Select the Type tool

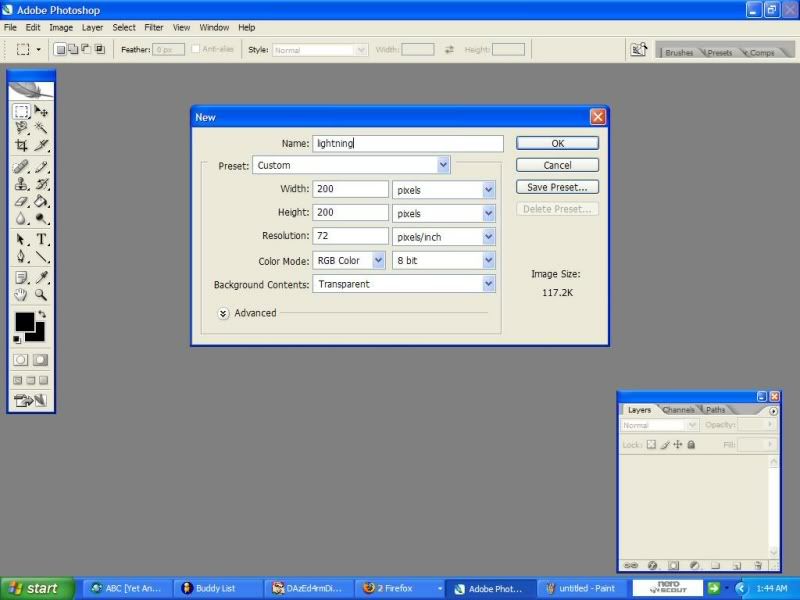coord(41,239)
